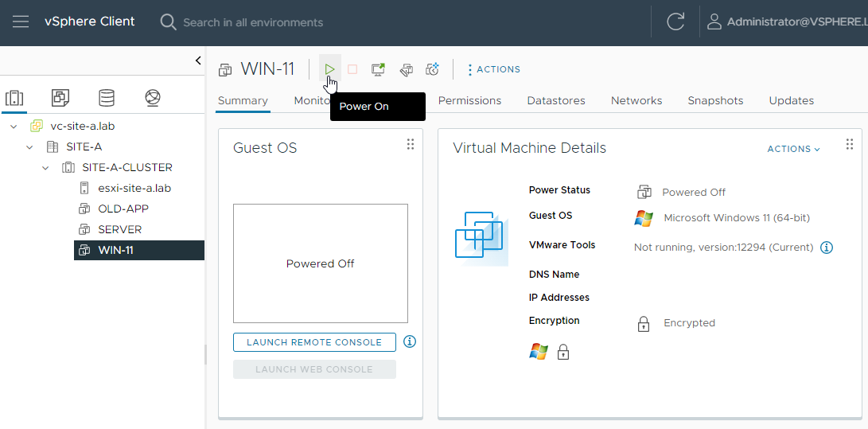Click the 'Microsoft Windows 11 (64-bit)' text

tap(737, 218)
